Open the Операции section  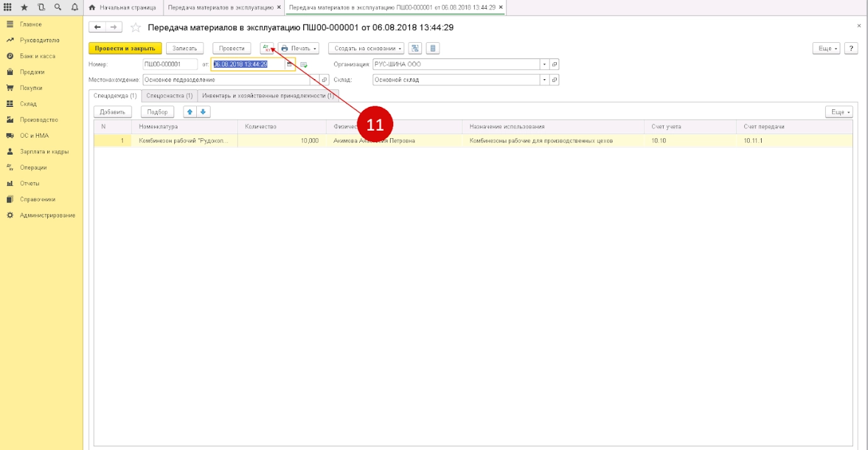[x=33, y=167]
